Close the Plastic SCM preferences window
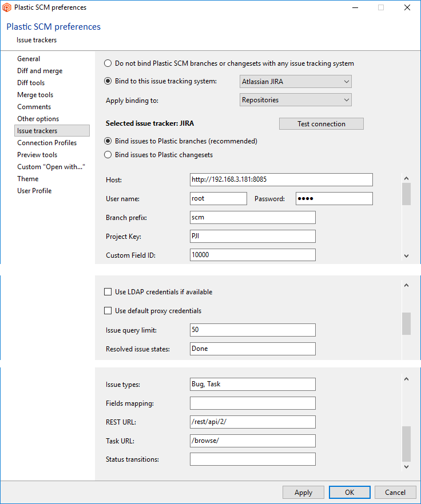The image size is (421, 504). pos(407,7)
